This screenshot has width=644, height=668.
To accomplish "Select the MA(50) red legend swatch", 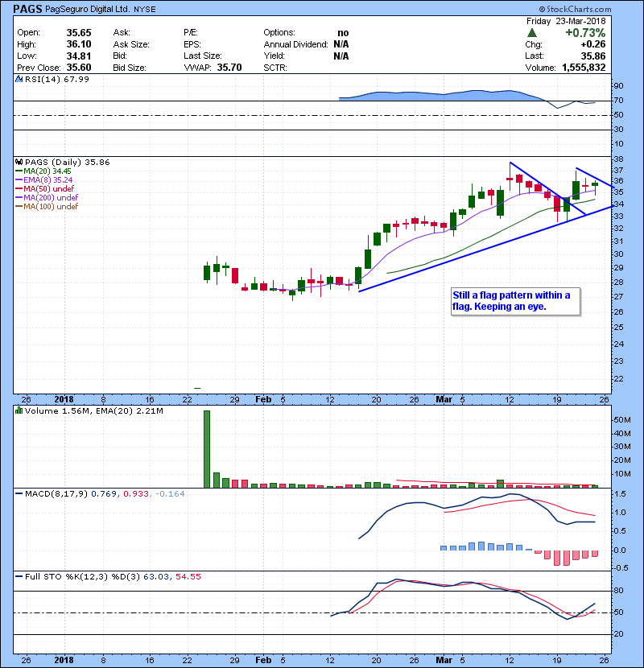I will click(18, 189).
